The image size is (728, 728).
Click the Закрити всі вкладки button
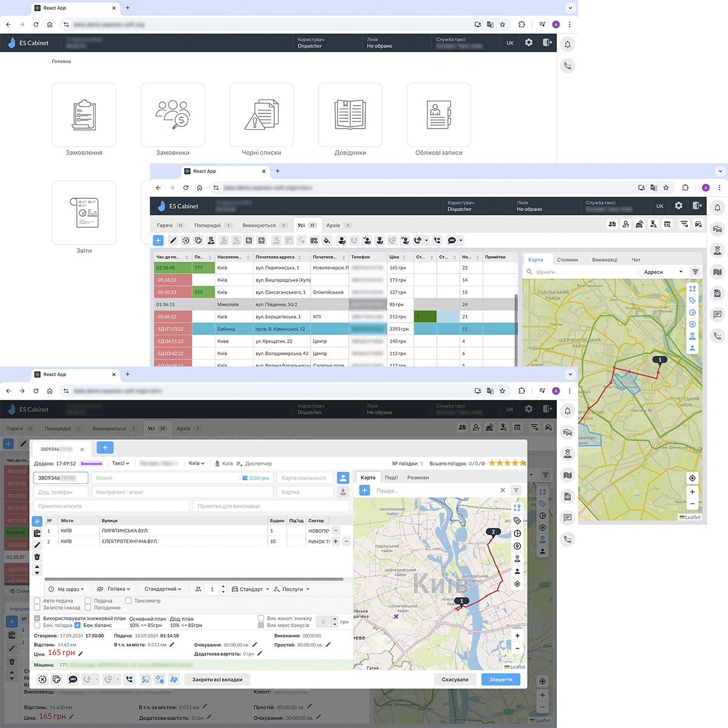tap(217, 679)
